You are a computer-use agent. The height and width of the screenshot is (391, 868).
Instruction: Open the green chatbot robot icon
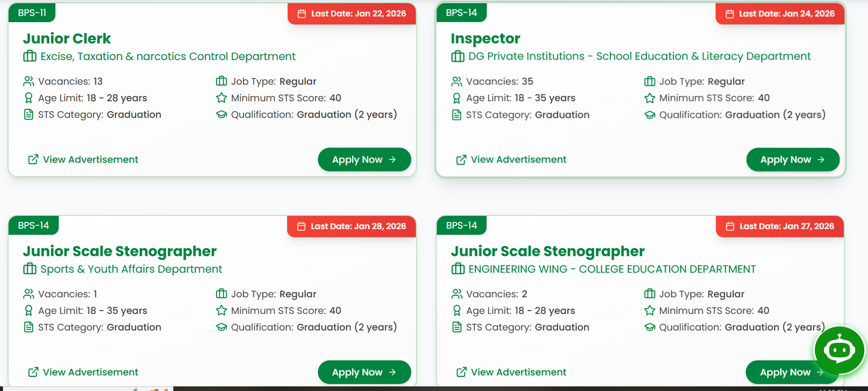pos(839,350)
